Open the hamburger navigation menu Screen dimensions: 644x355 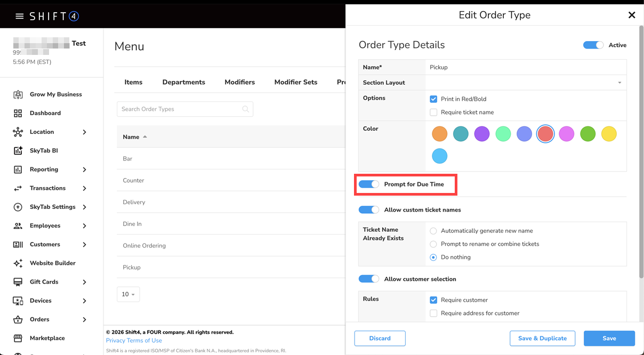(20, 16)
